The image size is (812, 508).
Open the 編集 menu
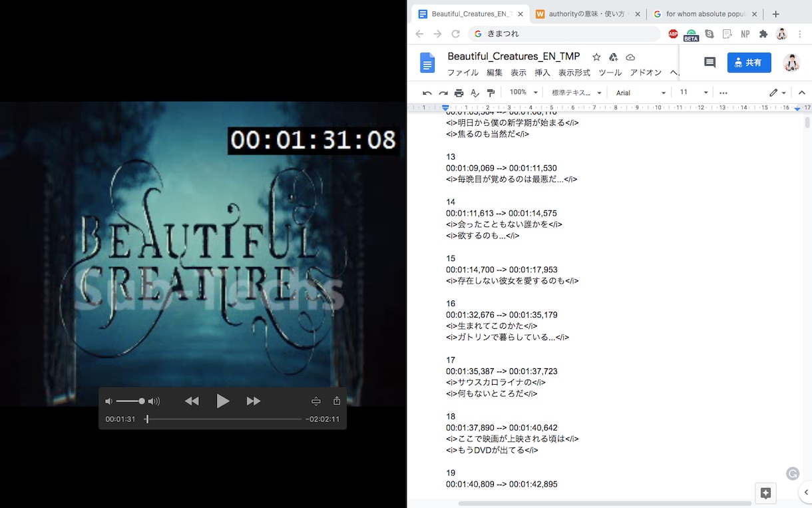tap(495, 73)
